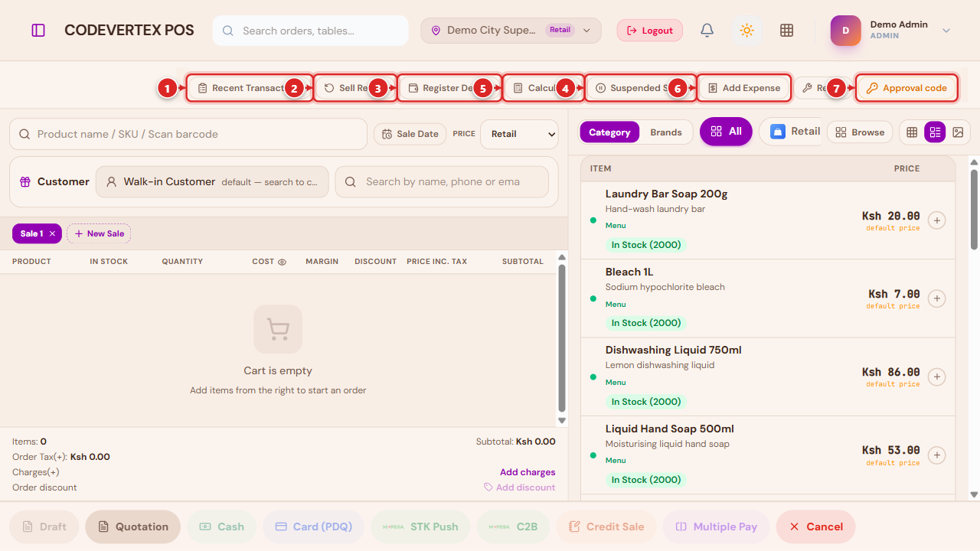Screen dimensions: 980x551
Task: Toggle the Cost column eye icon
Action: 282,262
